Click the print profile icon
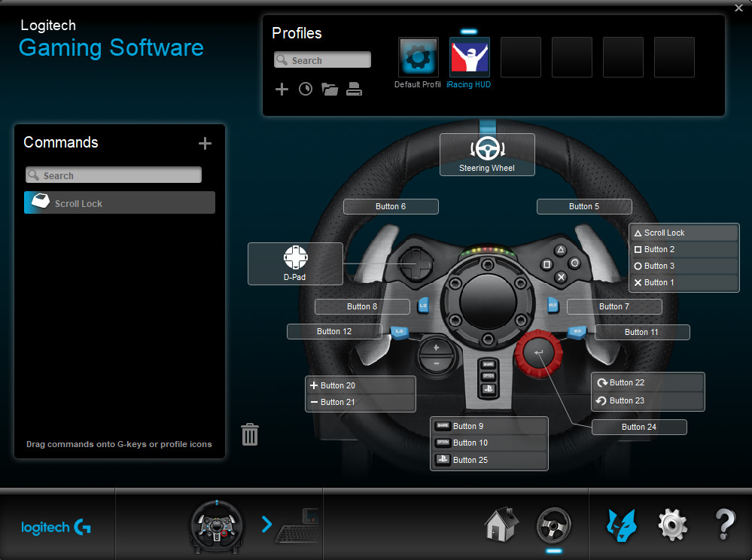Image resolution: width=752 pixels, height=560 pixels. 355,90
